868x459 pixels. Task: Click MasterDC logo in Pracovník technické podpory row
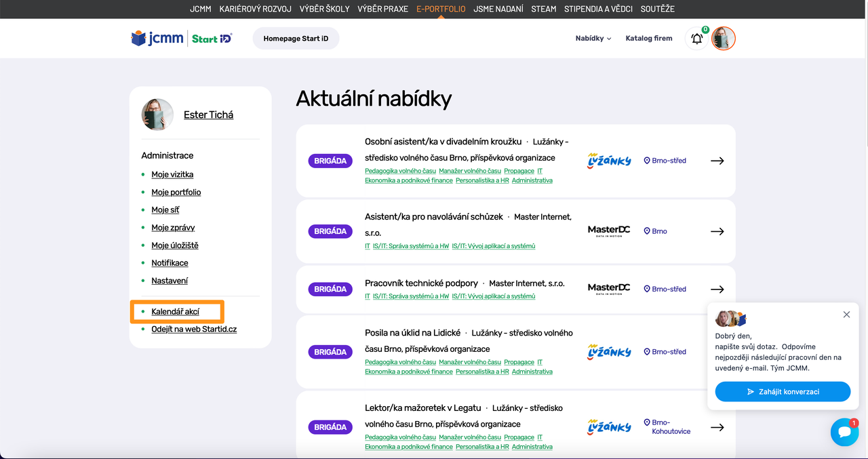[609, 289]
